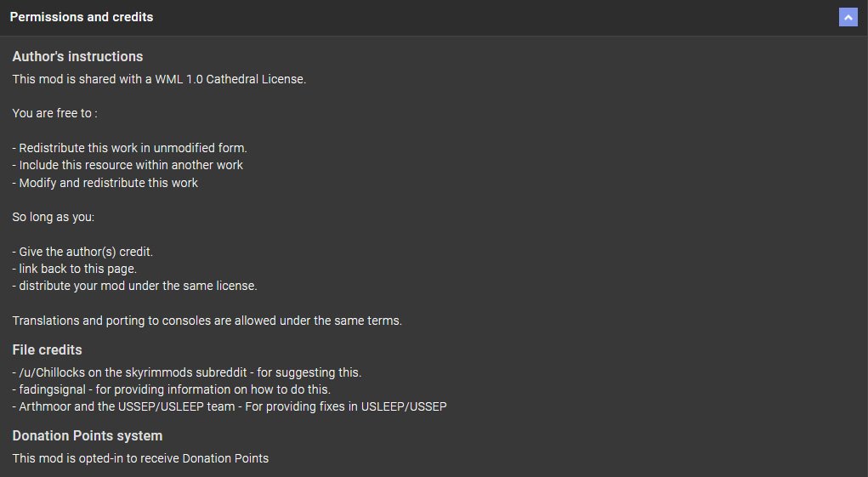Screen dimensions: 868x477
Task: Click the /u/Chillocks credit line
Action: coord(186,373)
